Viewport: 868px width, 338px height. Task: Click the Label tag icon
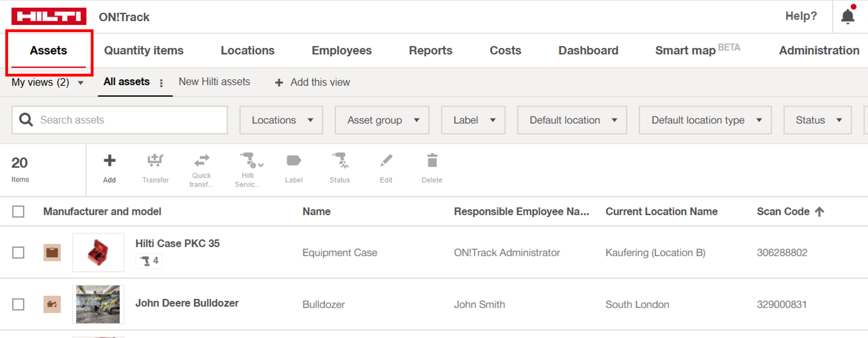point(294,161)
